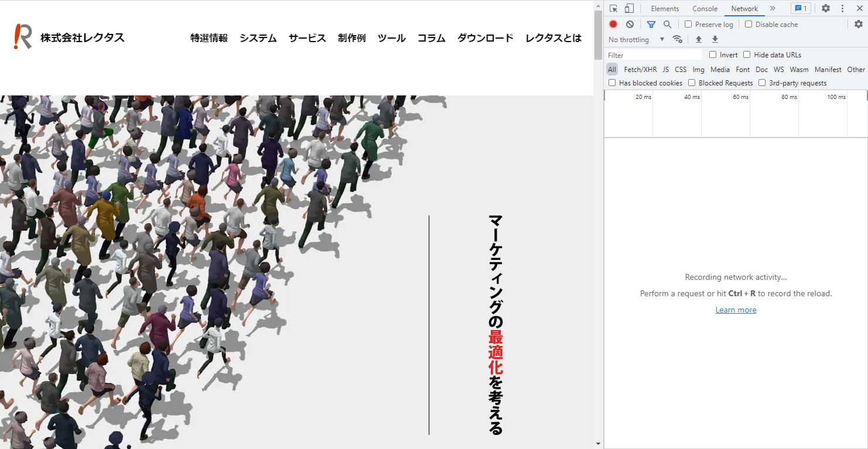Open the DevTools three-dot menu

pyautogui.click(x=842, y=8)
